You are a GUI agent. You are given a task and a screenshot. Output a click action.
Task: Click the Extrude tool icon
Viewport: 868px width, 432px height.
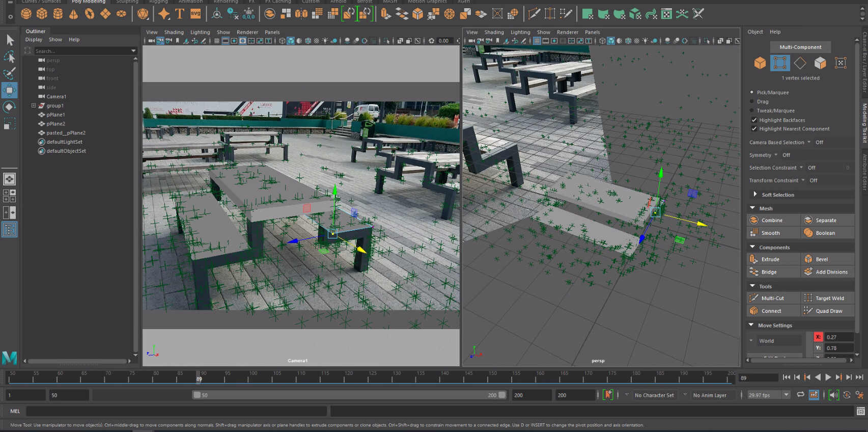click(x=754, y=259)
